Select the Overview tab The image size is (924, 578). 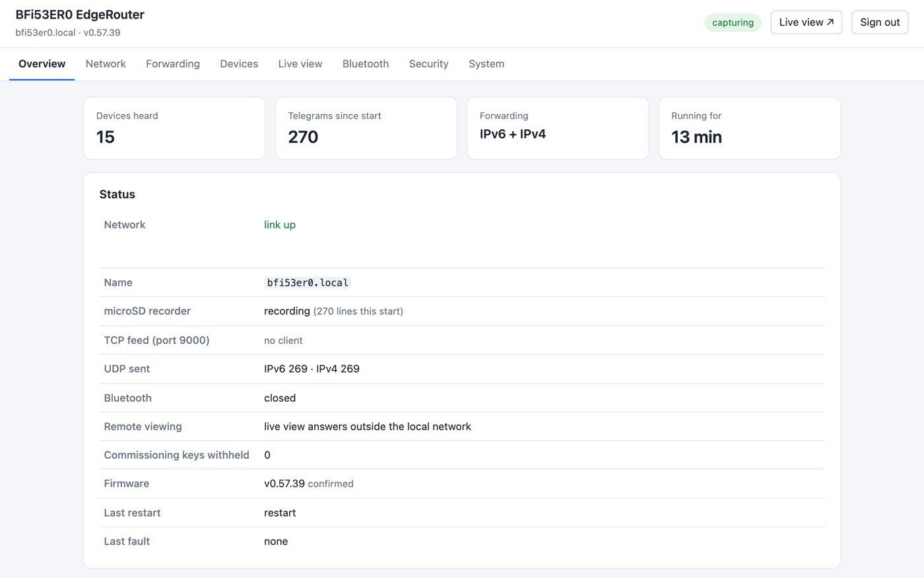(x=42, y=64)
